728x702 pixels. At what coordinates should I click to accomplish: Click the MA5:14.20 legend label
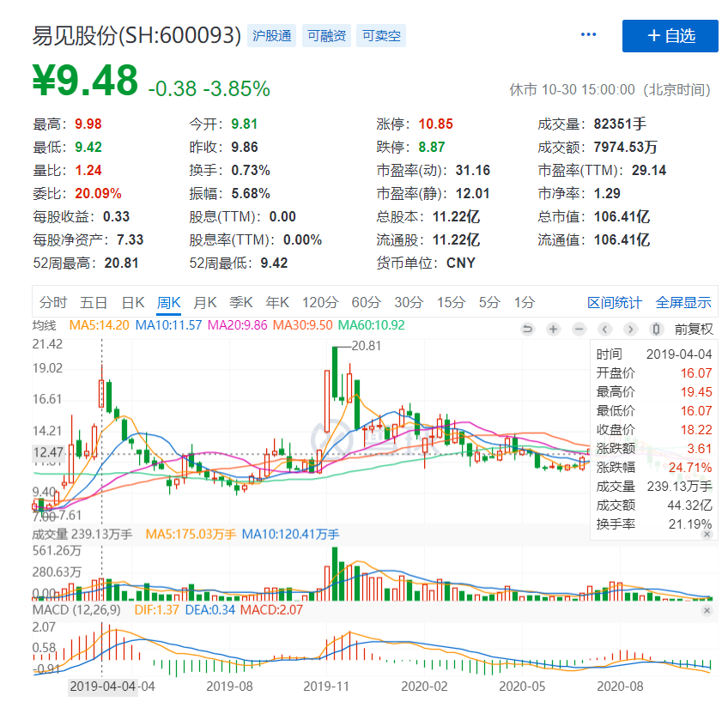[99, 325]
